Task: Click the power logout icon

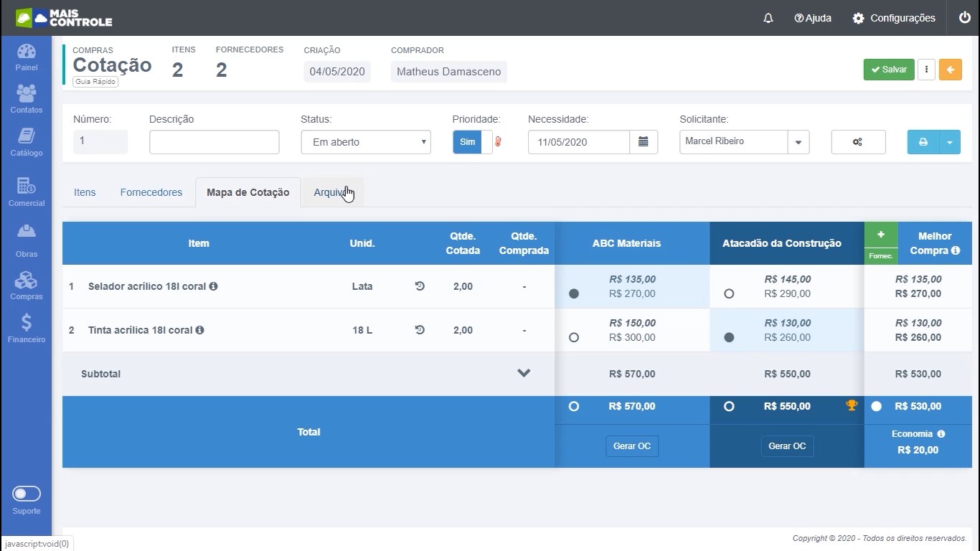Action: (964, 18)
